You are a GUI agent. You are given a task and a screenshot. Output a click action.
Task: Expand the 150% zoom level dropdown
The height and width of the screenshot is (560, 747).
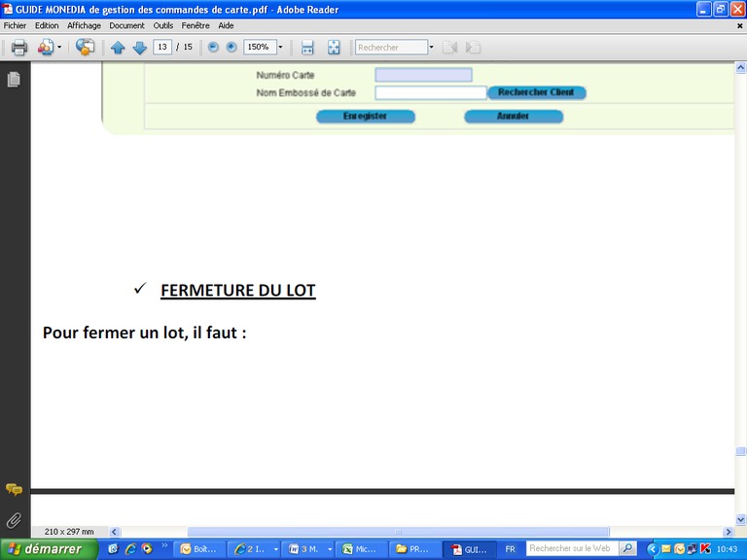280,47
